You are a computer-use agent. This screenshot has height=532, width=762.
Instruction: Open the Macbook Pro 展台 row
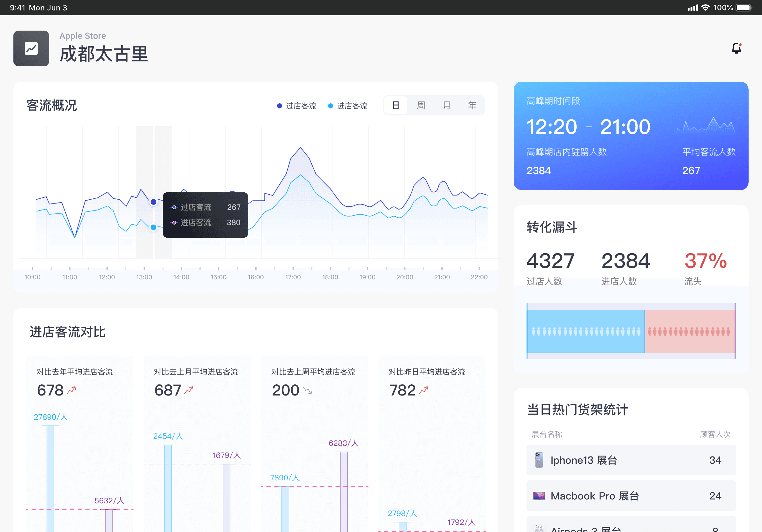(x=631, y=496)
